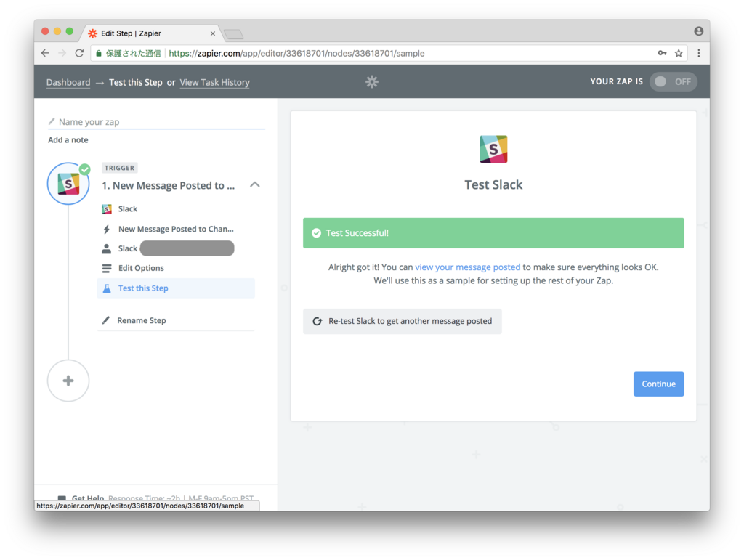This screenshot has width=744, height=560.
Task: Go to Dashboard link in header
Action: pyautogui.click(x=68, y=83)
